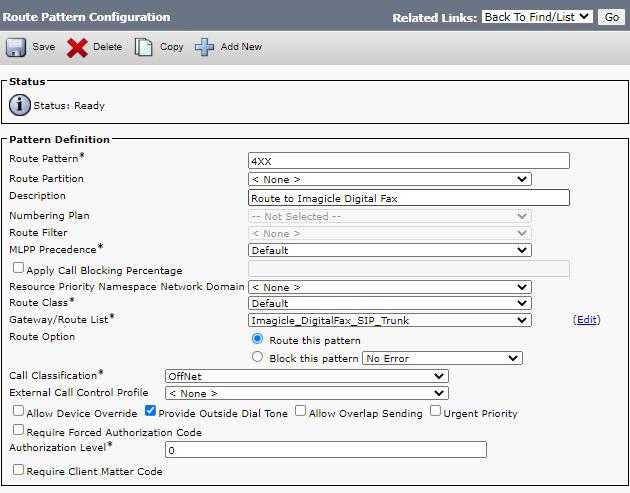Click the Route Pattern text field

coord(408,161)
